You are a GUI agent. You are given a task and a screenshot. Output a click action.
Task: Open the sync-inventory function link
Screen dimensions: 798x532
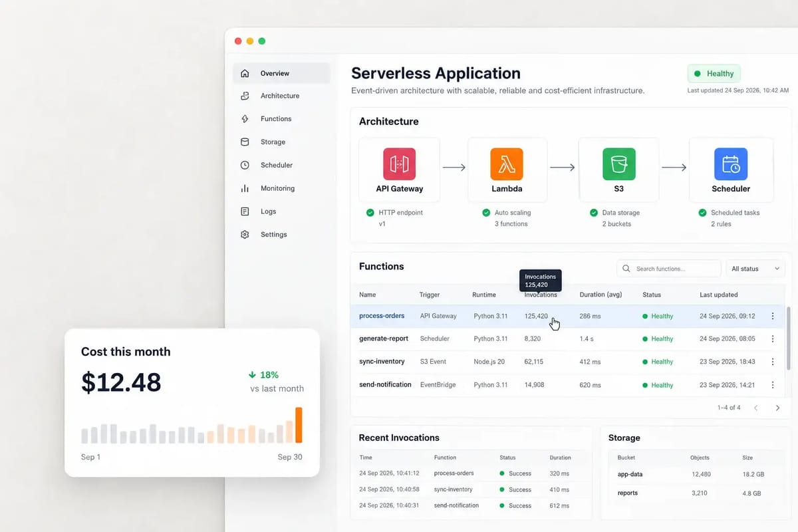(382, 362)
